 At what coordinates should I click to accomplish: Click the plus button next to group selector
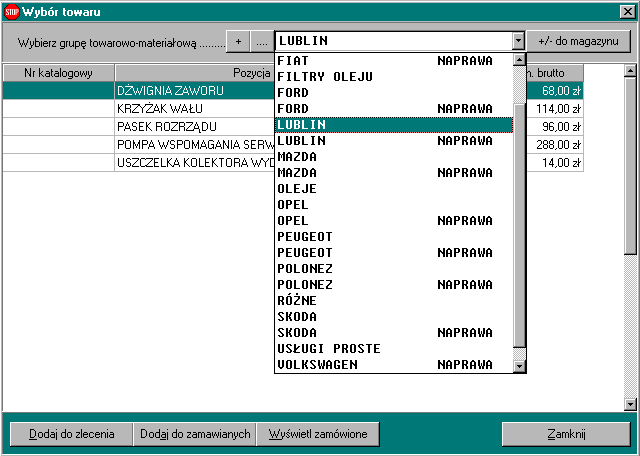pos(238,42)
